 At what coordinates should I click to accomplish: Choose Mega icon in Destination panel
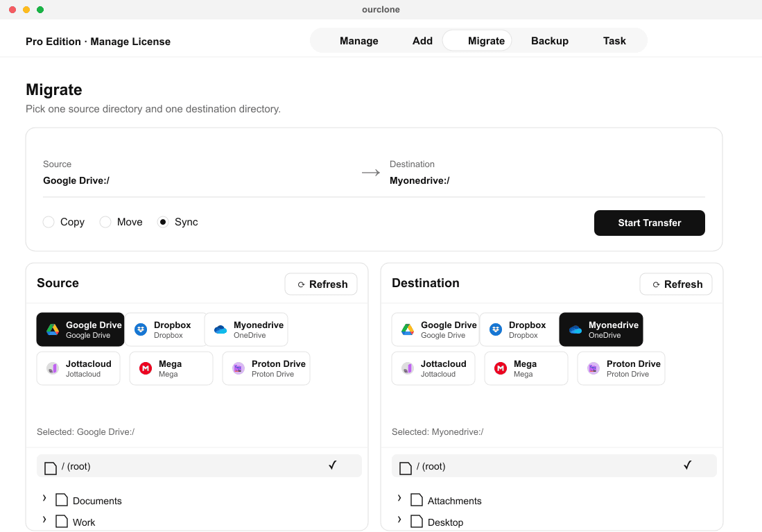click(x=501, y=368)
